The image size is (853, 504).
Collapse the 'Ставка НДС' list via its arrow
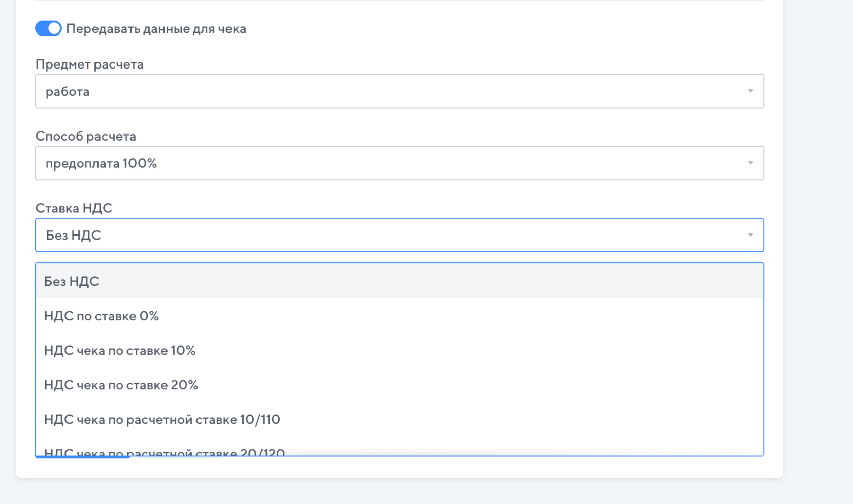click(x=750, y=235)
